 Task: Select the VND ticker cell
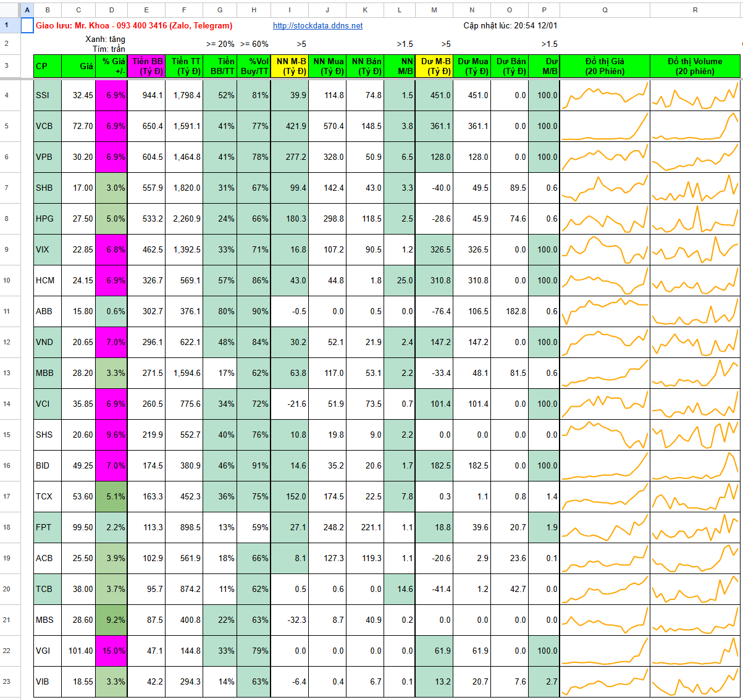pos(48,342)
